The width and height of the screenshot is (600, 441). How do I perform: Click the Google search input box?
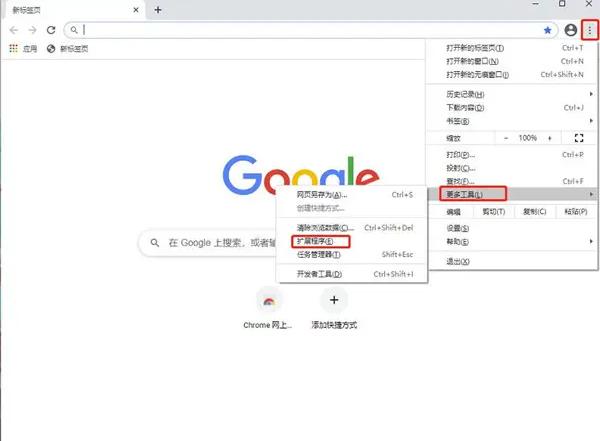(209, 243)
